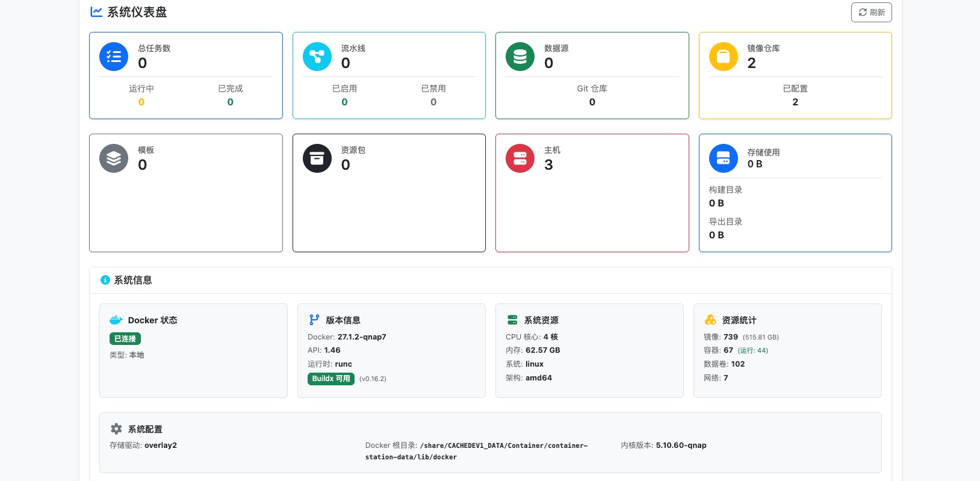Click the 已禁用 label in pipeline card
The image size is (980, 481).
pyautogui.click(x=433, y=88)
